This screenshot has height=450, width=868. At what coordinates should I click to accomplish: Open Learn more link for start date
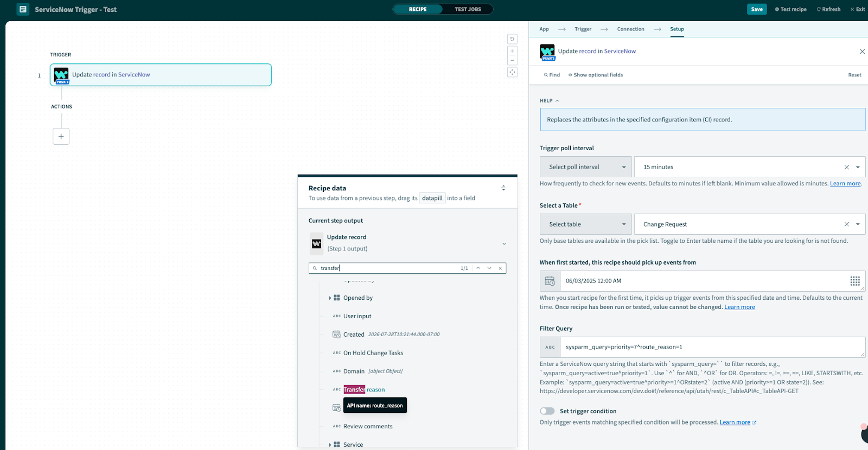point(739,307)
